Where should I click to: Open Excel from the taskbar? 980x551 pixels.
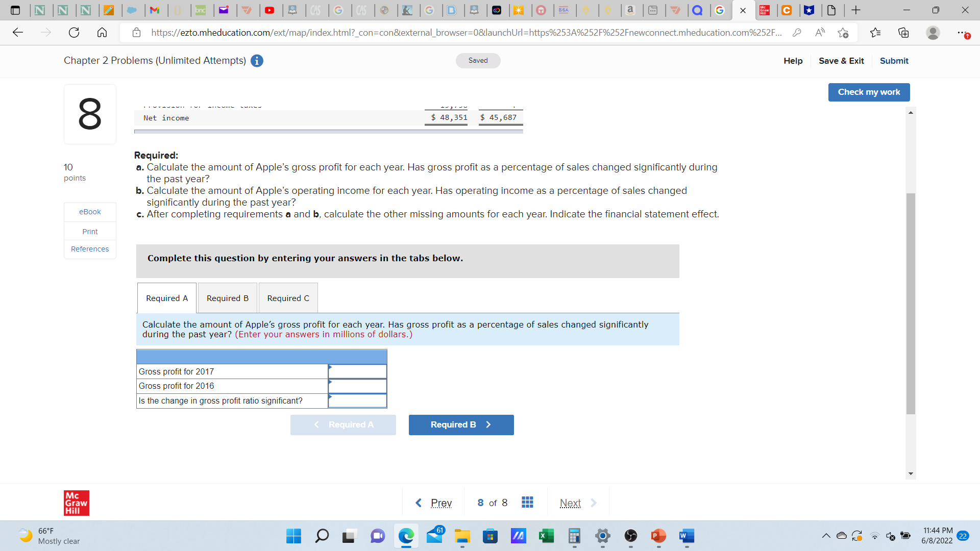coord(546,536)
